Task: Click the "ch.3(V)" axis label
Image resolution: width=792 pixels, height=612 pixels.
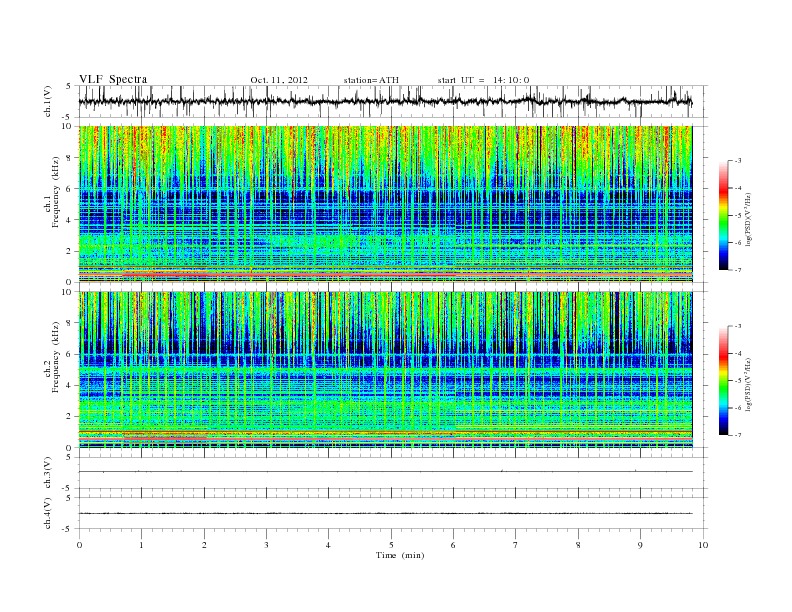Action: pos(48,473)
